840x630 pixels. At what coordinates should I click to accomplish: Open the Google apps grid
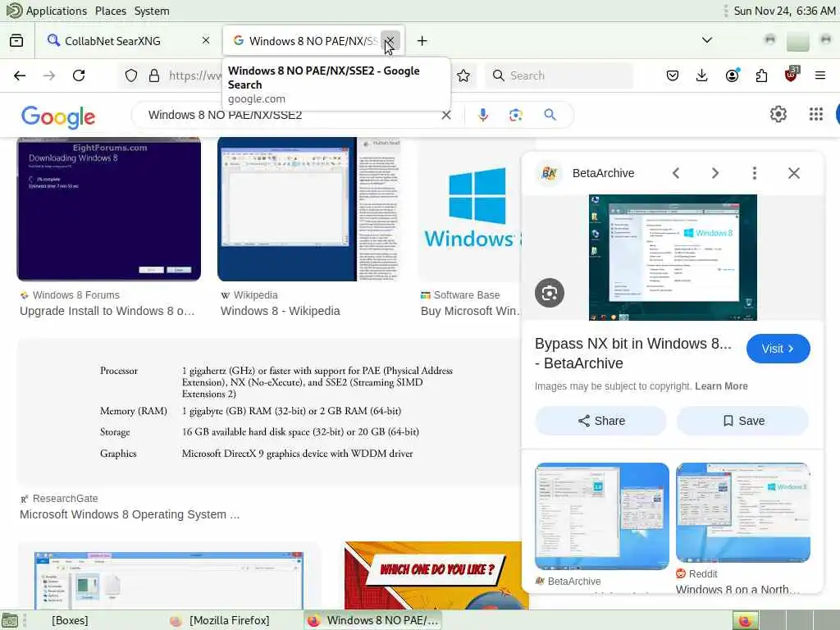[816, 113]
